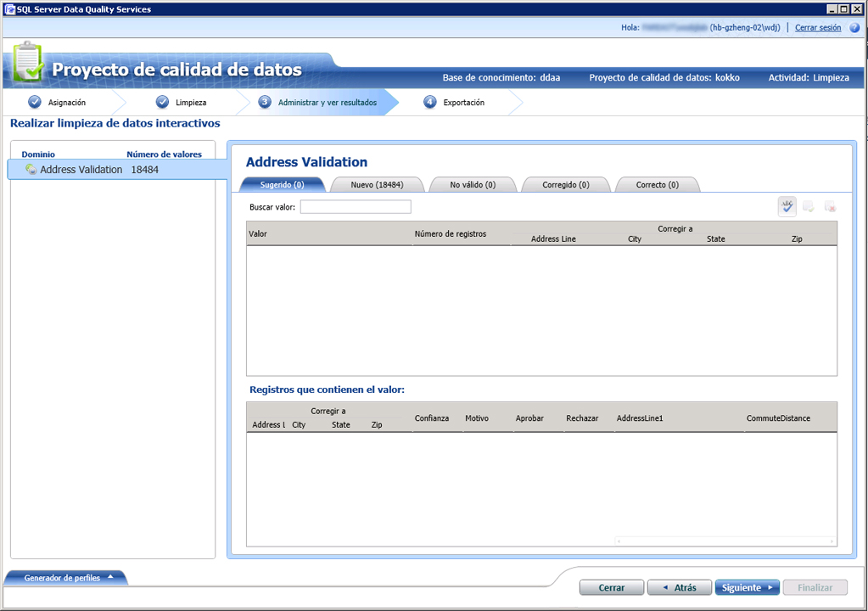This screenshot has height=611, width=868.
Task: Select the Exportación step circle
Action: [x=428, y=100]
